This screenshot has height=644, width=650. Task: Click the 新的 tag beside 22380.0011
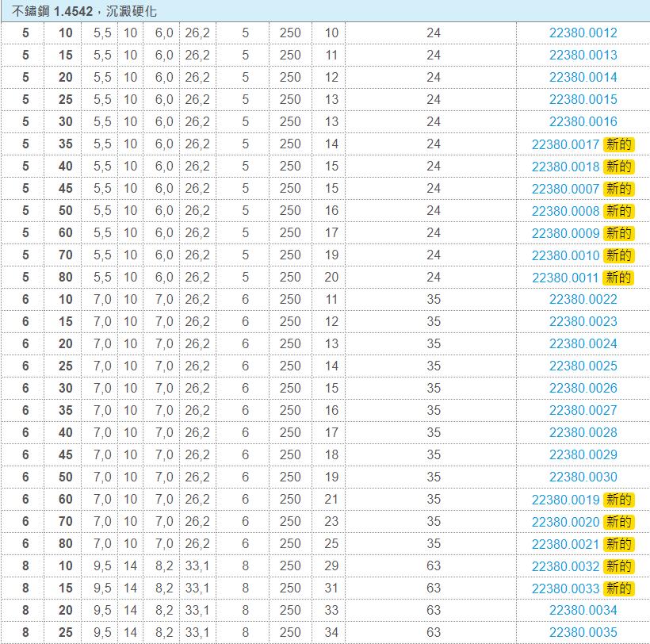(618, 278)
